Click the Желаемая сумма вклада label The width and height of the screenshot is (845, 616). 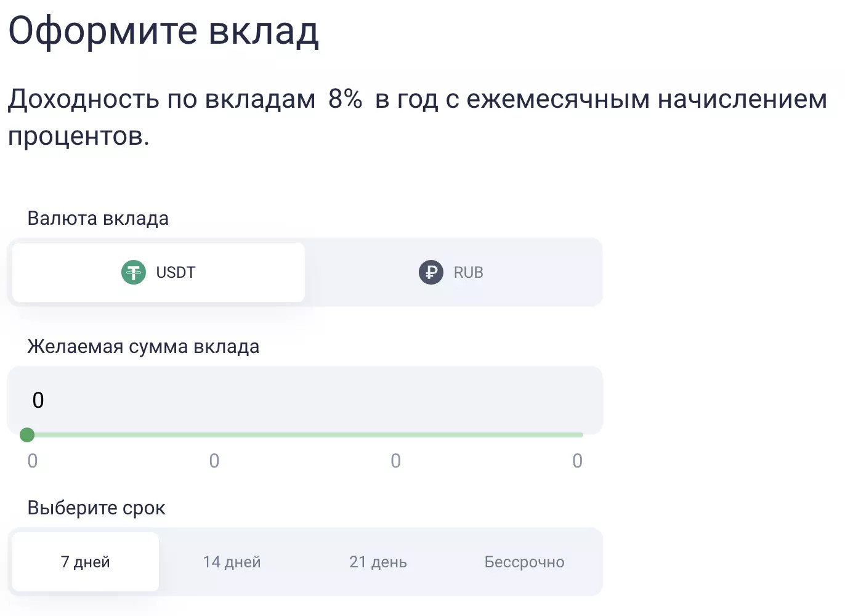pyautogui.click(x=143, y=347)
